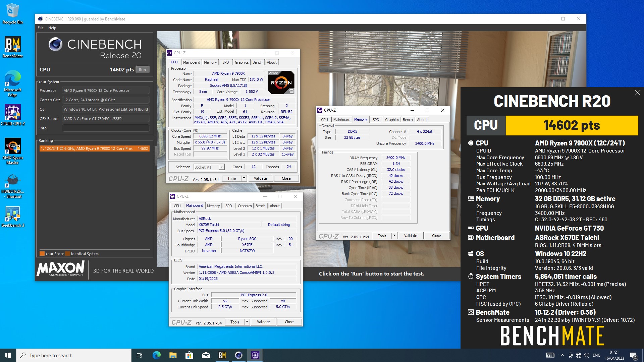Click BIOS Version 1.11.CB08 field
644x362 pixels.
[x=247, y=273]
